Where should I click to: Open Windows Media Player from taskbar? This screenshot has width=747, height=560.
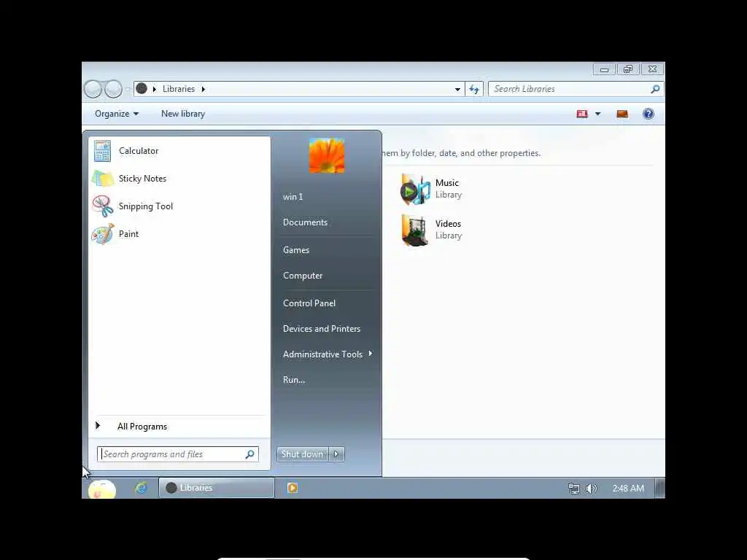point(293,488)
